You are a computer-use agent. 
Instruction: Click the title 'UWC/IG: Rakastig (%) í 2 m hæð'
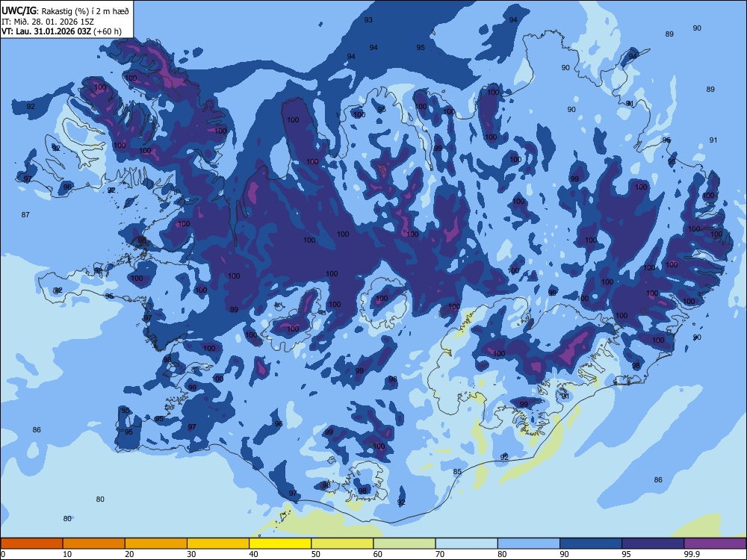[65, 10]
